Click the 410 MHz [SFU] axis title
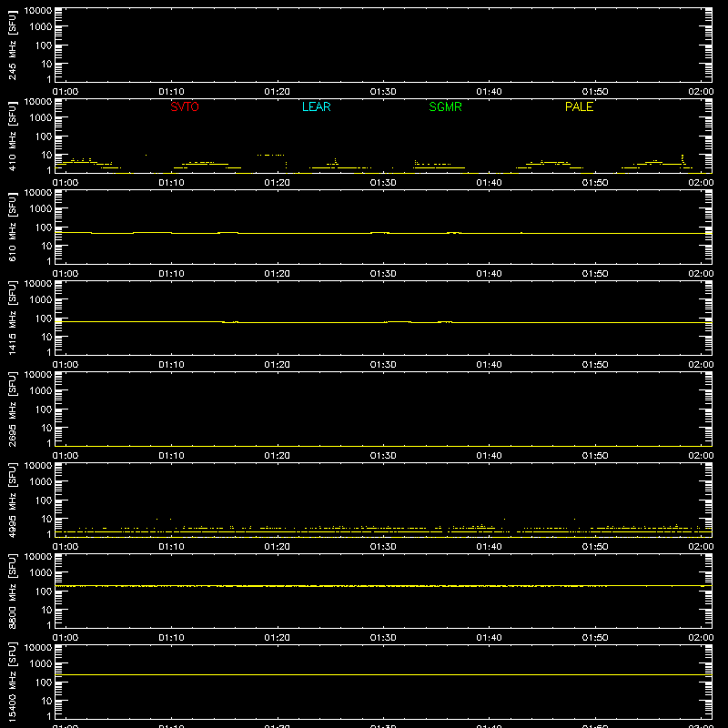 pyautogui.click(x=13, y=136)
